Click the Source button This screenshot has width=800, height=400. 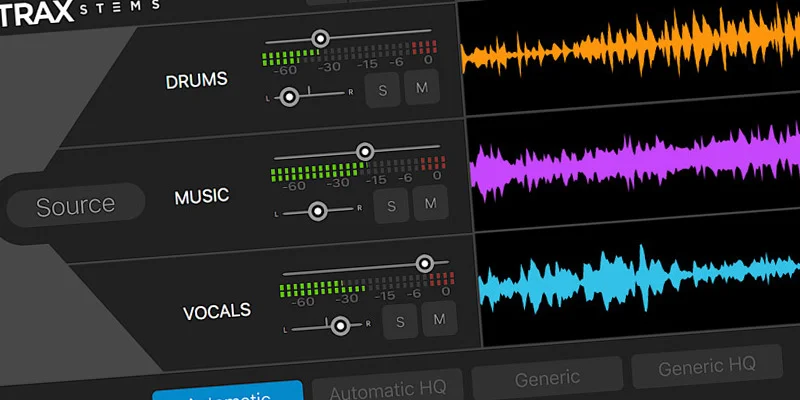point(76,205)
